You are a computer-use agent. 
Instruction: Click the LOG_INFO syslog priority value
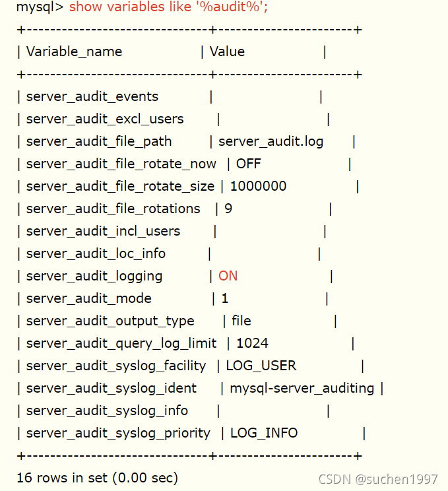pyautogui.click(x=264, y=434)
